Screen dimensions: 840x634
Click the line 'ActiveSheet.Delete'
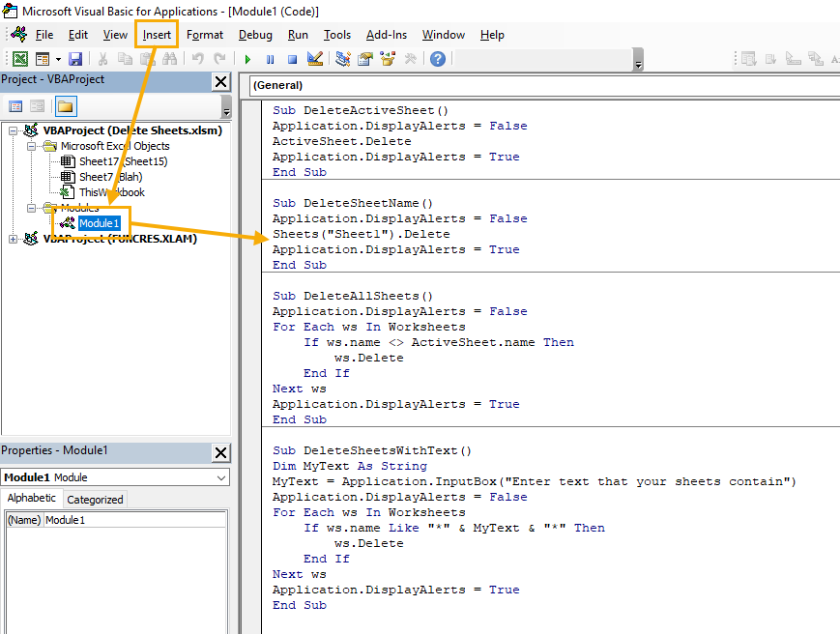tap(342, 141)
